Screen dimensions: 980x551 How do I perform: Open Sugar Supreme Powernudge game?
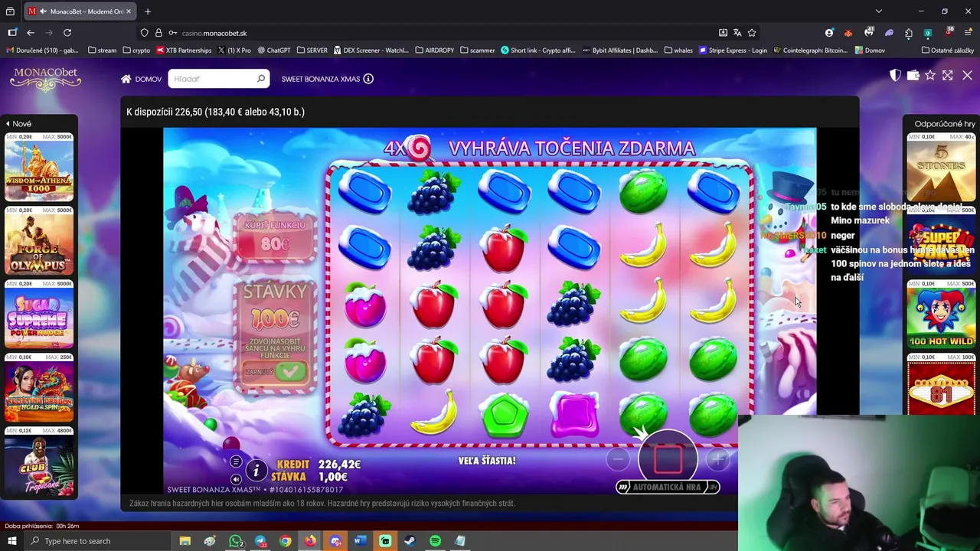click(39, 315)
